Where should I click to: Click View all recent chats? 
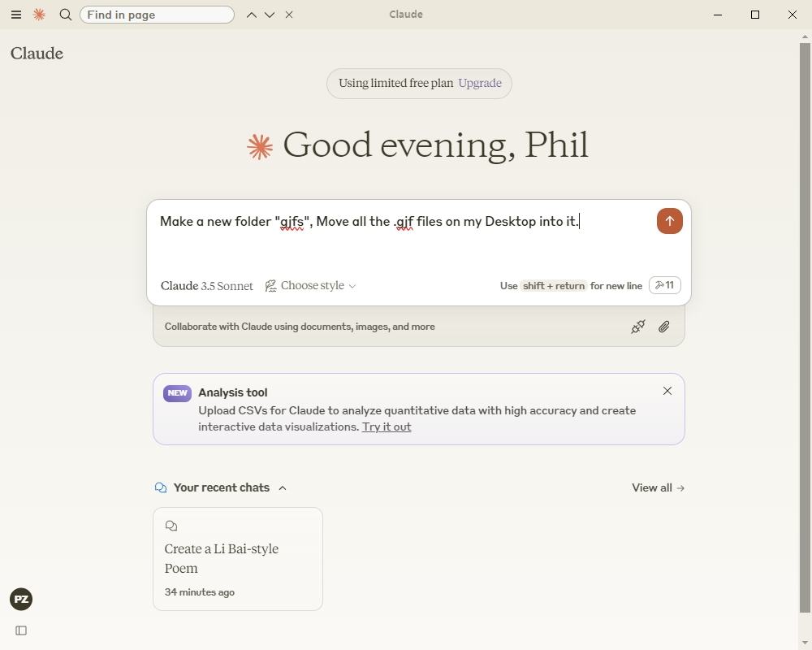click(658, 488)
